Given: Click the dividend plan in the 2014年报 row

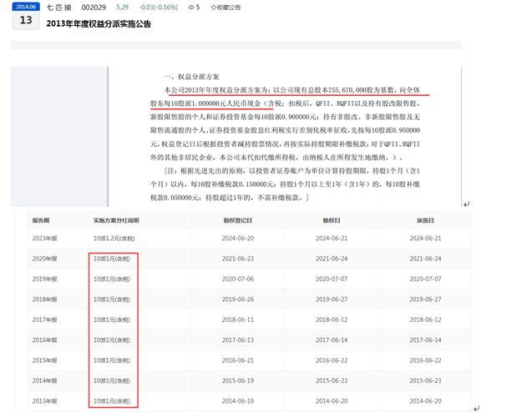Looking at the screenshot, I should click(x=112, y=380).
